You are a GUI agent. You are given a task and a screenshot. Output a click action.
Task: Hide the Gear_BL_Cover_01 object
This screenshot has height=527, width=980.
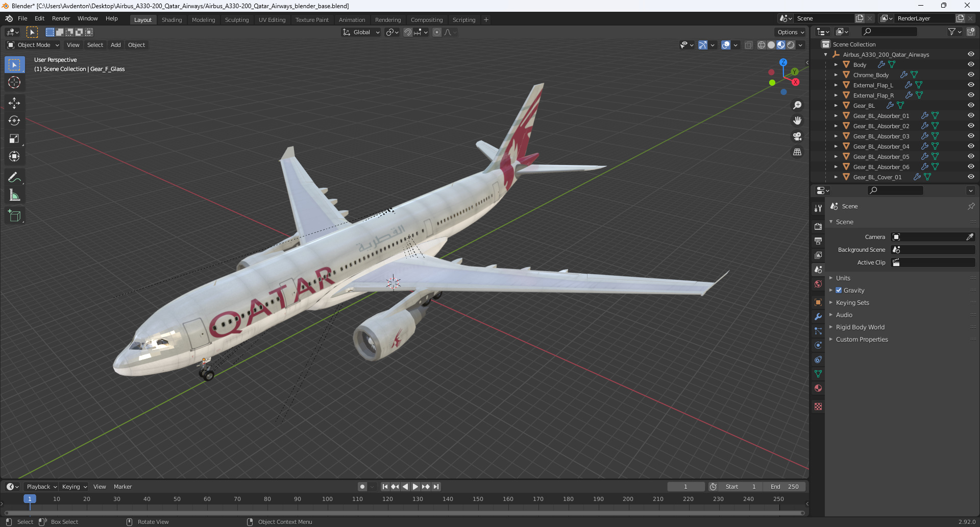coord(971,177)
